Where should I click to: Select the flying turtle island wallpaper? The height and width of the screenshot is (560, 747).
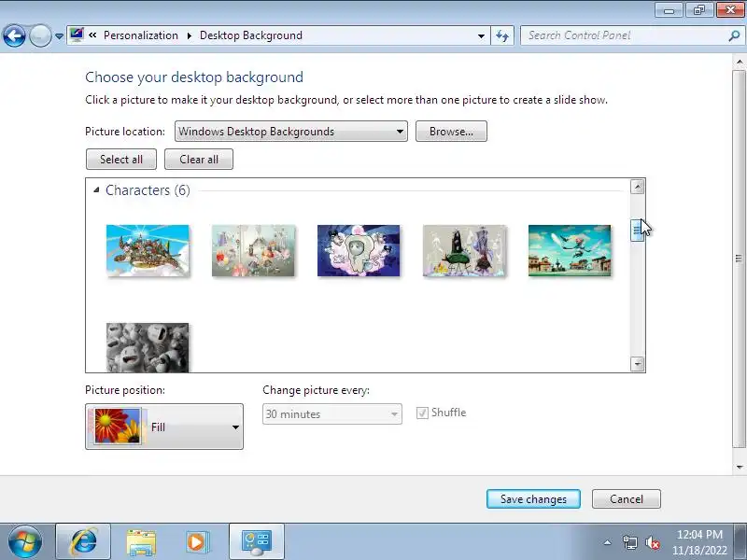(x=148, y=250)
